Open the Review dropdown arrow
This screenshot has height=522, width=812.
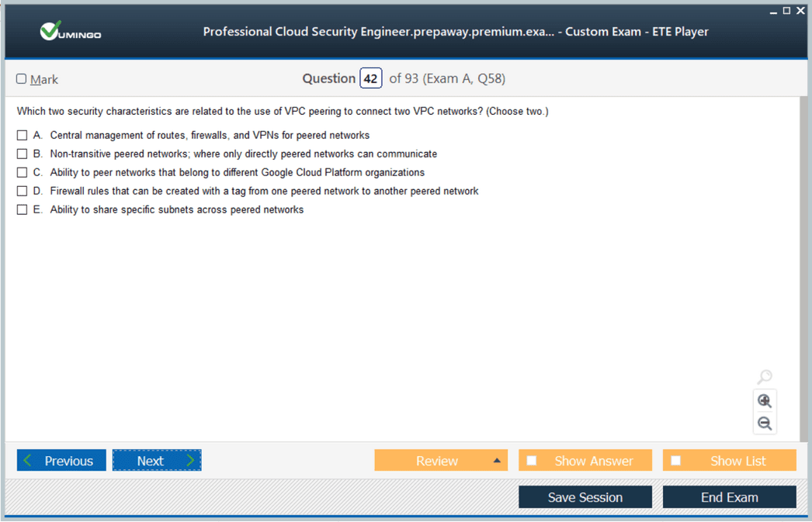(497, 461)
